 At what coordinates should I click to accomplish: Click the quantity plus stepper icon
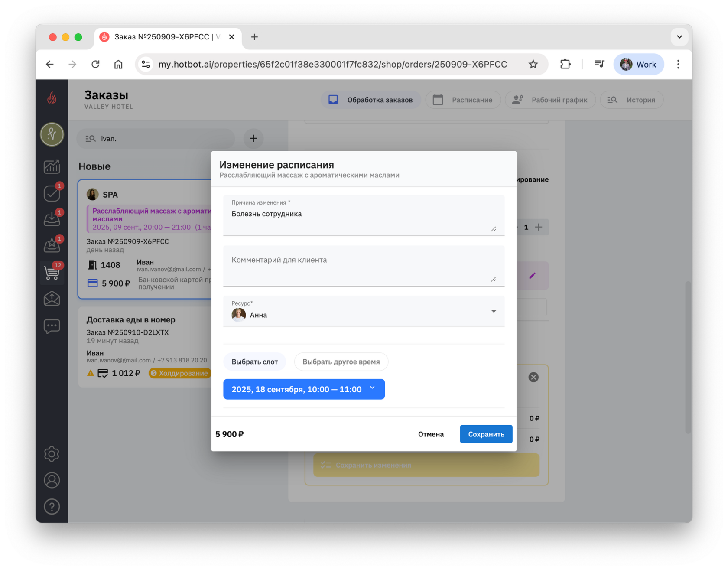tap(539, 227)
